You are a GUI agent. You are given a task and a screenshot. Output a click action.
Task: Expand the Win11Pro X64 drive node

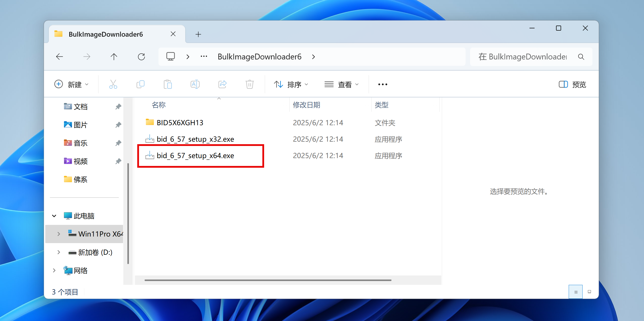click(x=59, y=234)
